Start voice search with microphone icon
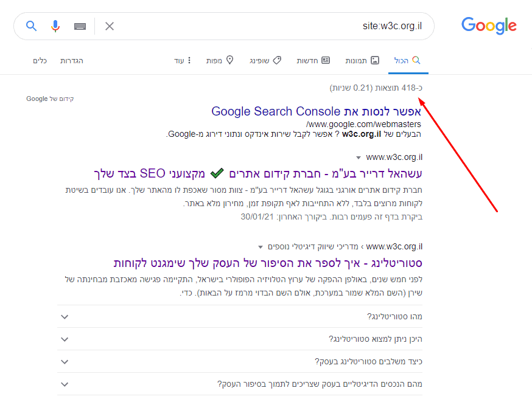This screenshot has height=402, width=532. 55,26
